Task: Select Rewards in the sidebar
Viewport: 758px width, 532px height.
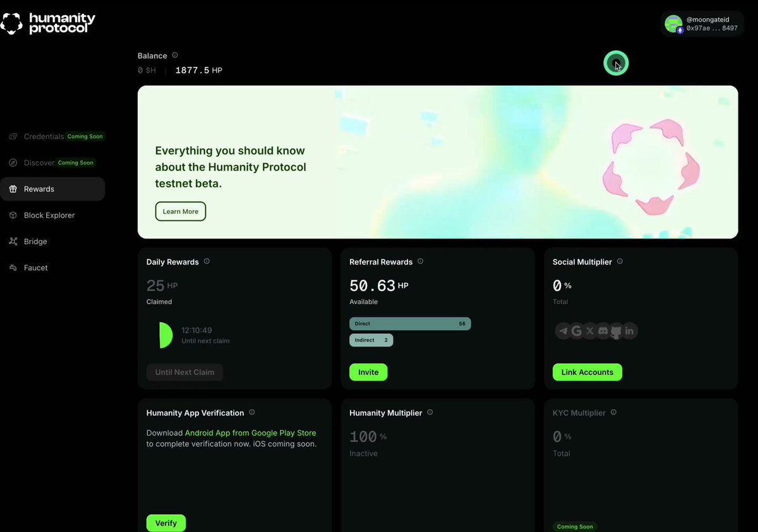Action: click(52, 189)
